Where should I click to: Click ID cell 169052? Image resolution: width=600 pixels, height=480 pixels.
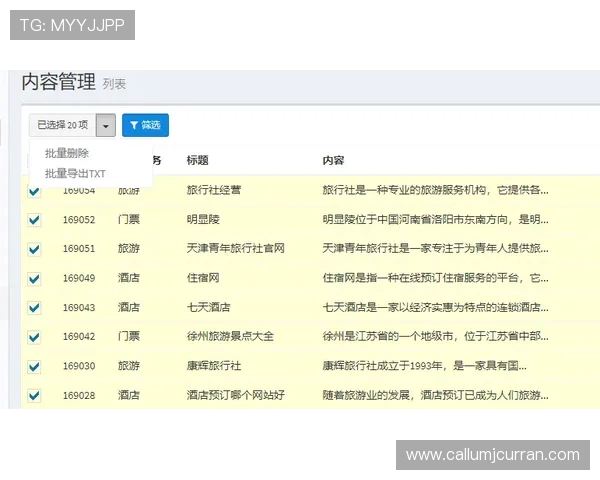[79, 220]
